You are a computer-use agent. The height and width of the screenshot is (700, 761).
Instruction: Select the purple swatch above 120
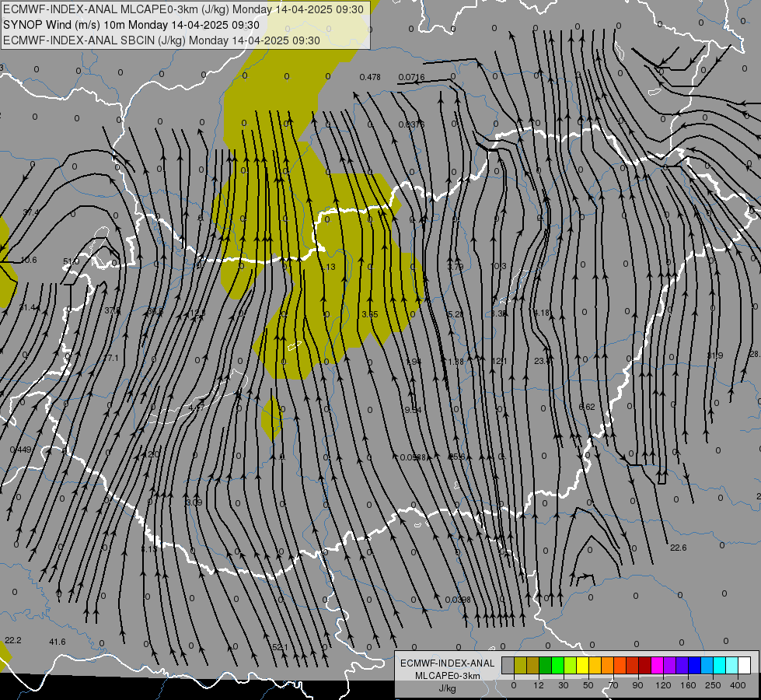click(670, 665)
